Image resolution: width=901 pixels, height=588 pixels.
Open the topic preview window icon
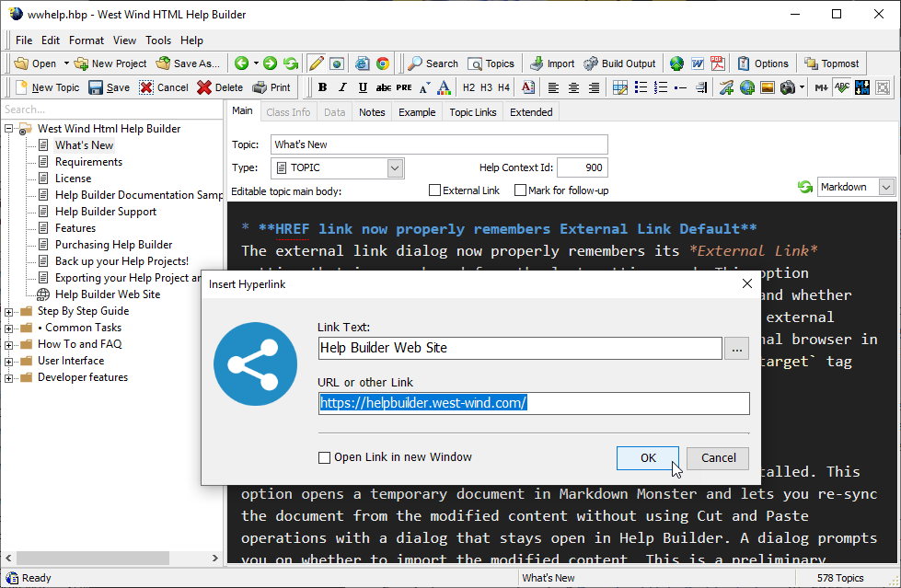337,63
